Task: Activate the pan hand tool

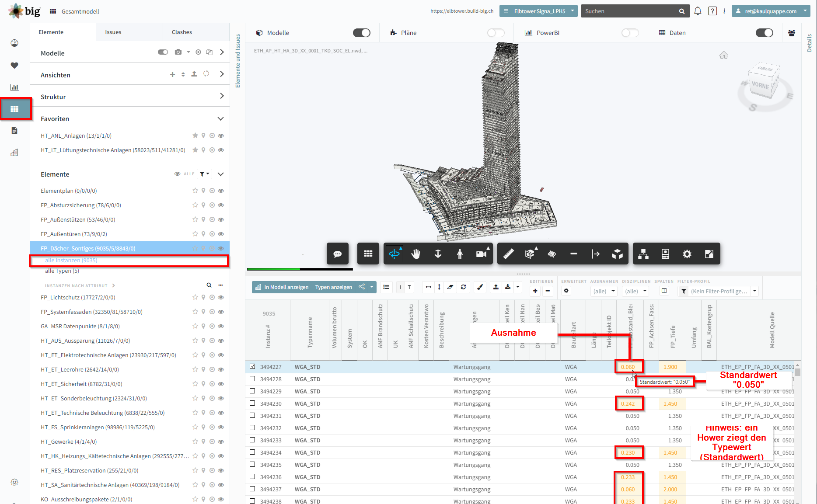Action: [416, 254]
